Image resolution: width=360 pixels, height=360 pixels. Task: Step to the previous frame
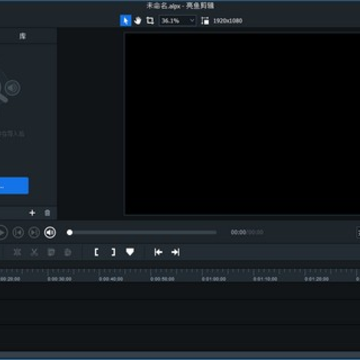[x=18, y=232]
